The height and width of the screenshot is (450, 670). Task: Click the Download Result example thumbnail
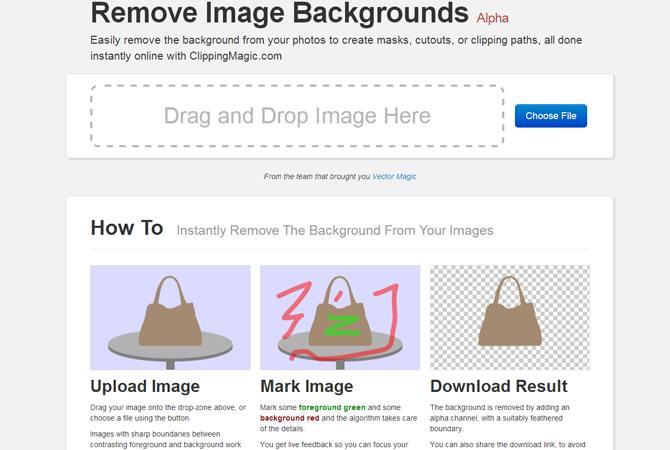[510, 318]
